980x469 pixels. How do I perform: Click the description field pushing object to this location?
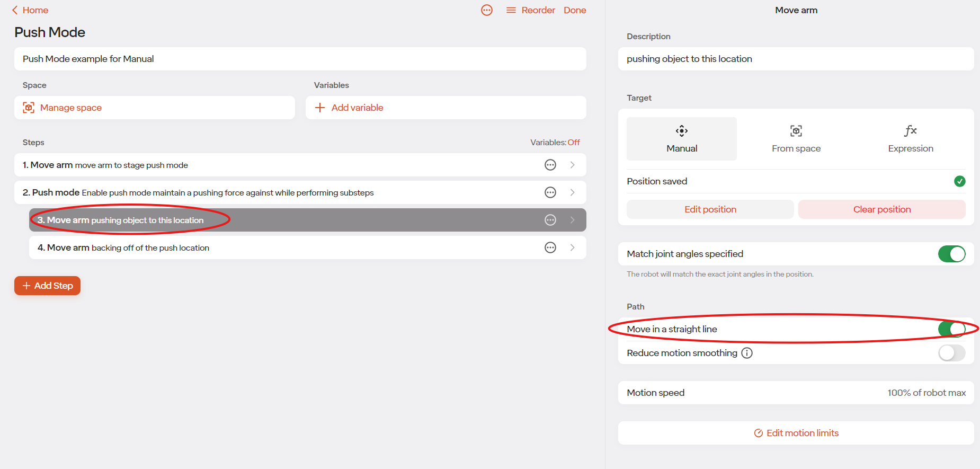click(x=796, y=59)
